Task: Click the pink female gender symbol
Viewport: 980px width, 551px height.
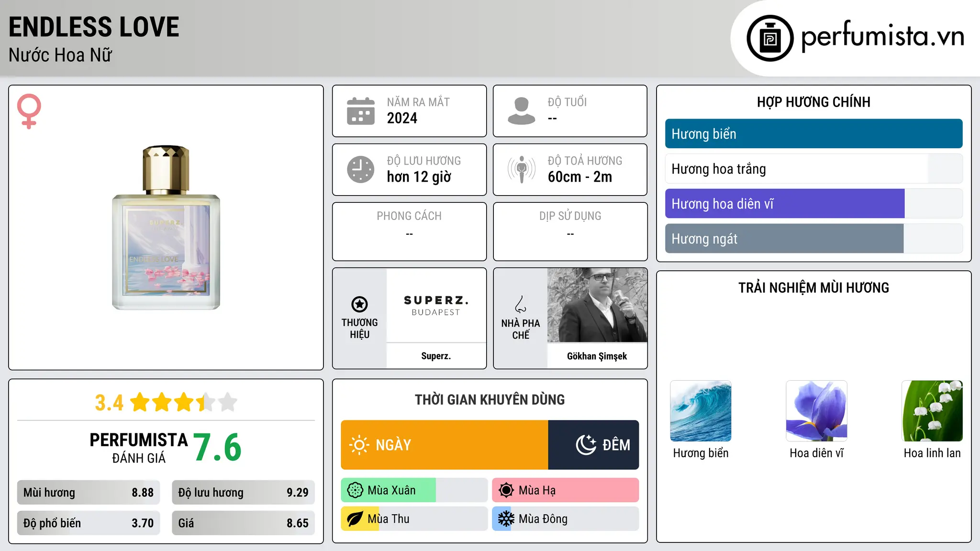Action: point(29,111)
